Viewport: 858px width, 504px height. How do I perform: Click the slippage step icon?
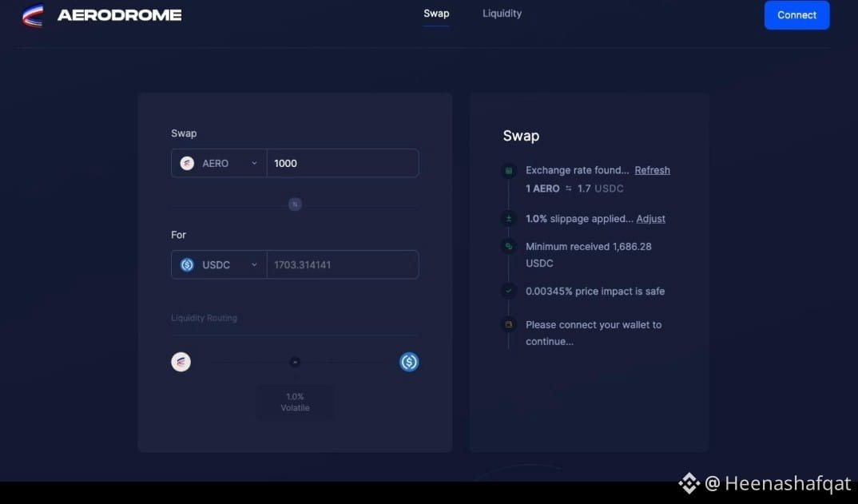click(509, 218)
